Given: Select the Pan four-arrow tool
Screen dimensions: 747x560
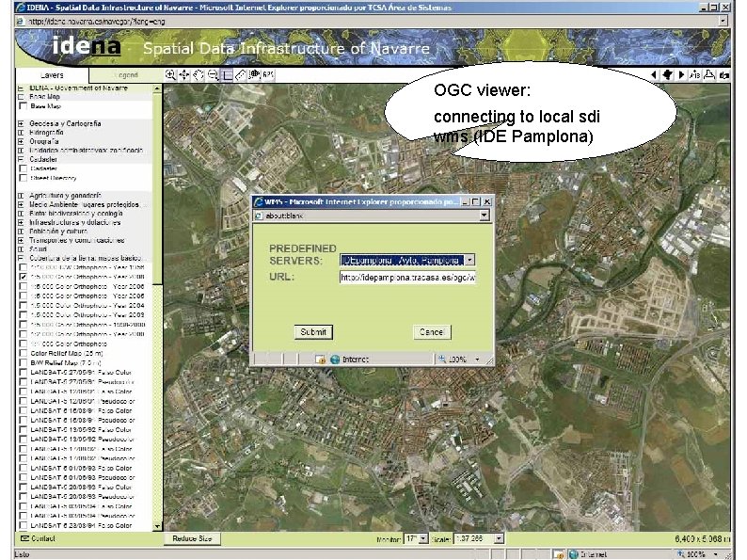Looking at the screenshot, I should click(x=184, y=75).
